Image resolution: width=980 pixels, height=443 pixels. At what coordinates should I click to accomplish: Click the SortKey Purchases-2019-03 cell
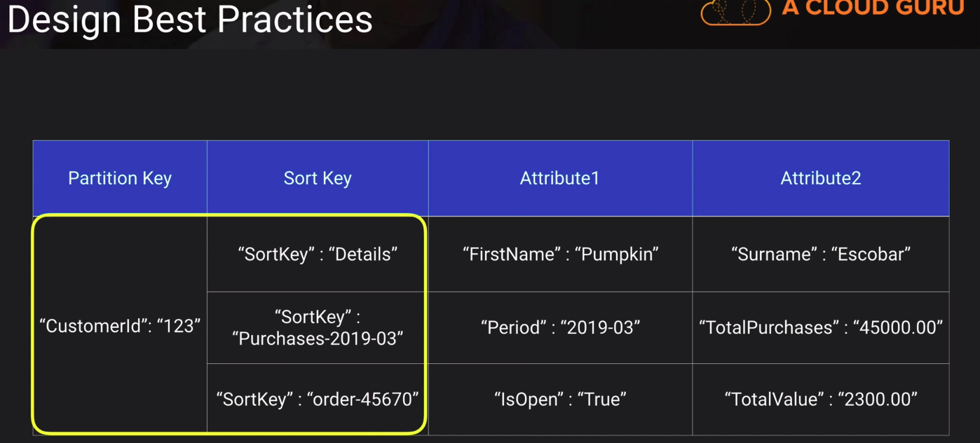pos(318,327)
